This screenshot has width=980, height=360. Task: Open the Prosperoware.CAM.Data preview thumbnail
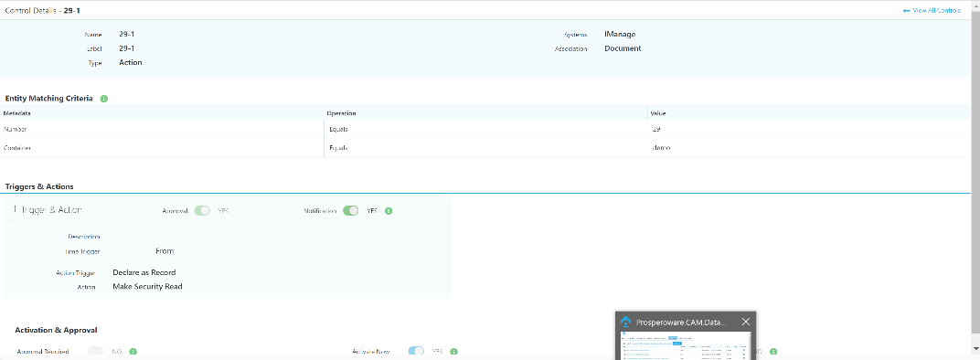coord(686,345)
